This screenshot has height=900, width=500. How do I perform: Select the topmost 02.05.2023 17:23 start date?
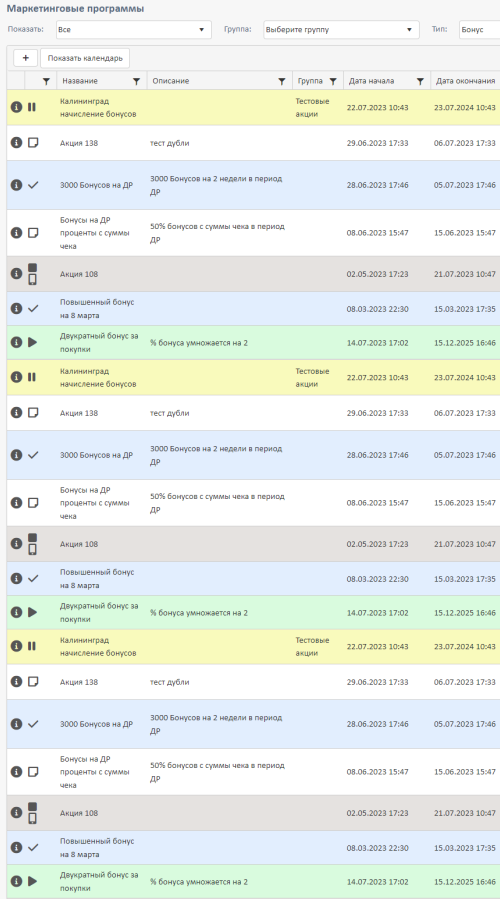tap(377, 274)
